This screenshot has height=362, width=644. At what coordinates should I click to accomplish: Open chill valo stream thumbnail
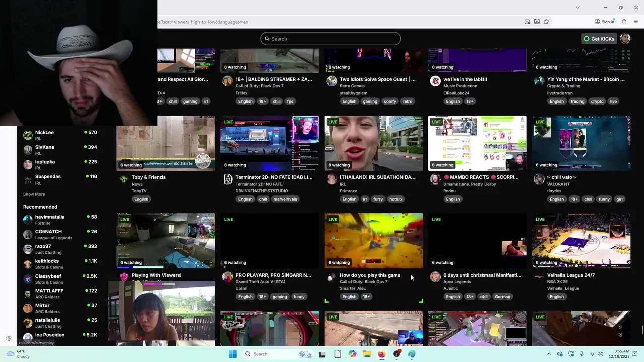tap(581, 143)
